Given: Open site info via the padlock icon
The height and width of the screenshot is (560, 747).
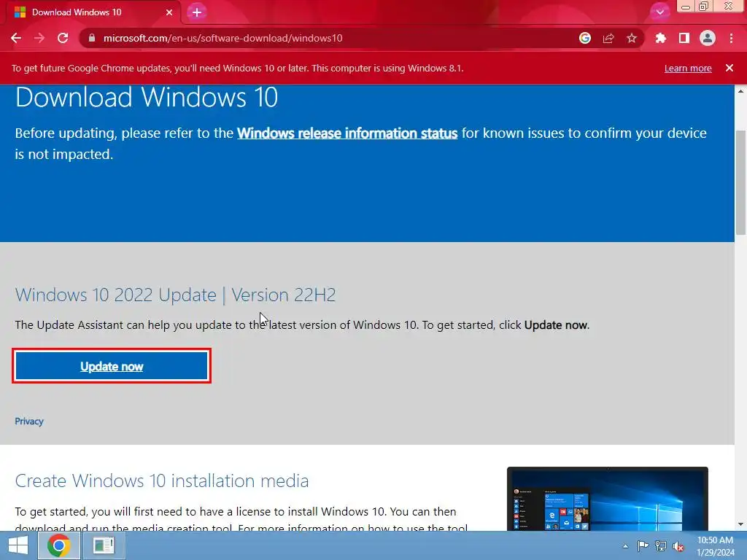Looking at the screenshot, I should (x=92, y=38).
